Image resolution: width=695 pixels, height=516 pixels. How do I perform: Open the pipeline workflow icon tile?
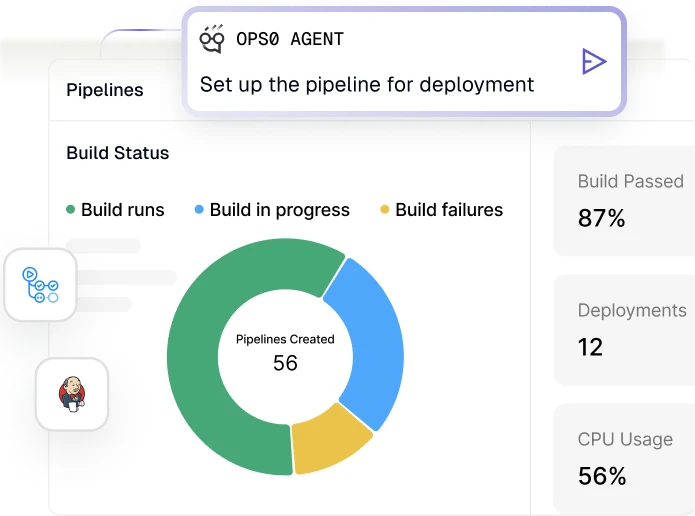[40, 285]
